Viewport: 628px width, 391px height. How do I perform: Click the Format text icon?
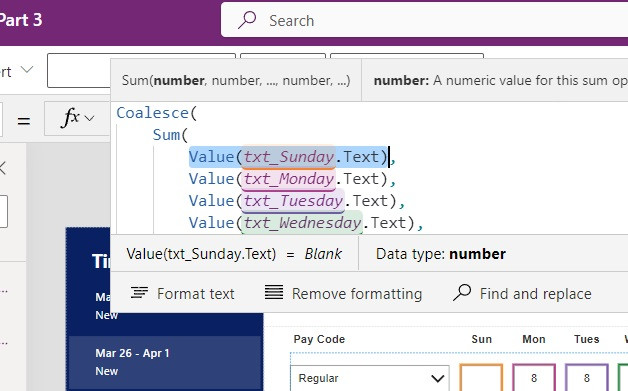(x=139, y=292)
